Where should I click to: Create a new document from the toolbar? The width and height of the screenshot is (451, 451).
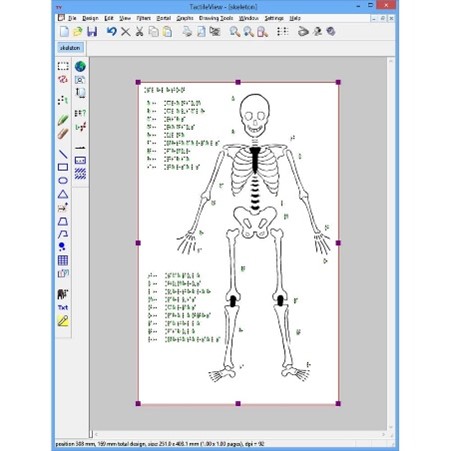pos(64,32)
